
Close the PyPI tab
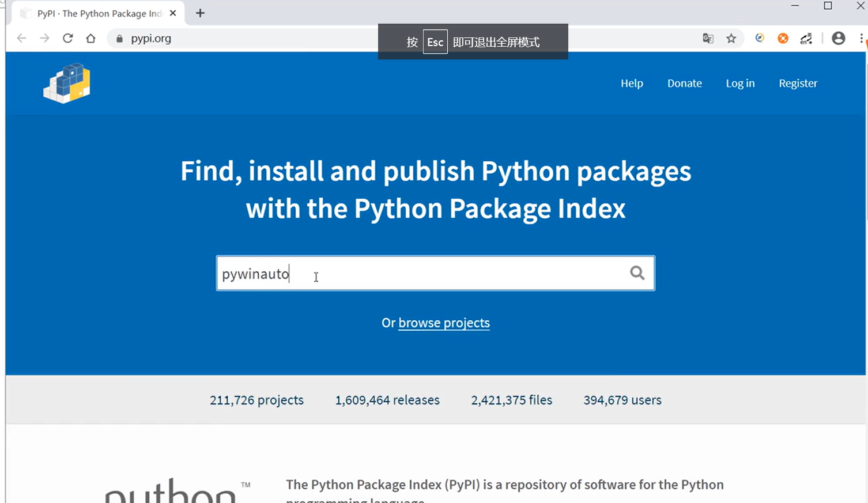[173, 13]
